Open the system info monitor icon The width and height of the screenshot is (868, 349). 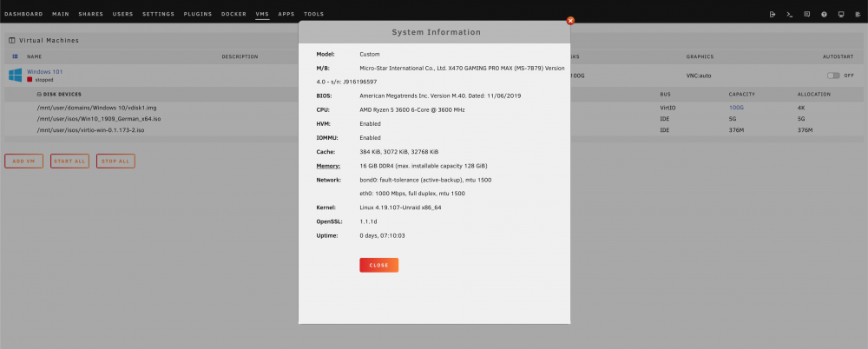tap(841, 15)
